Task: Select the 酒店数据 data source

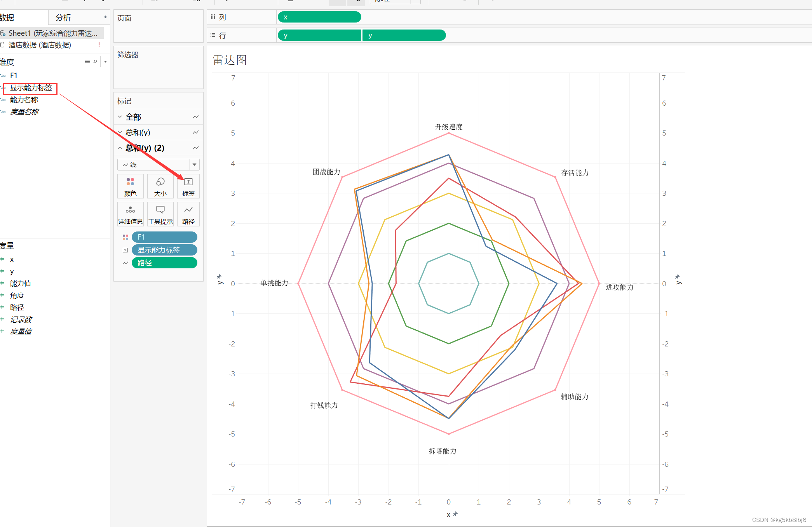Action: point(40,45)
